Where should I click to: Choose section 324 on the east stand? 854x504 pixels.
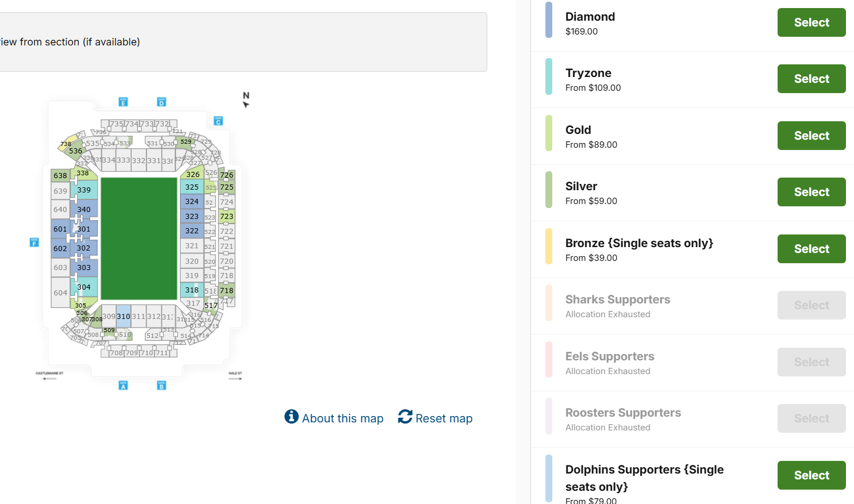(x=192, y=202)
